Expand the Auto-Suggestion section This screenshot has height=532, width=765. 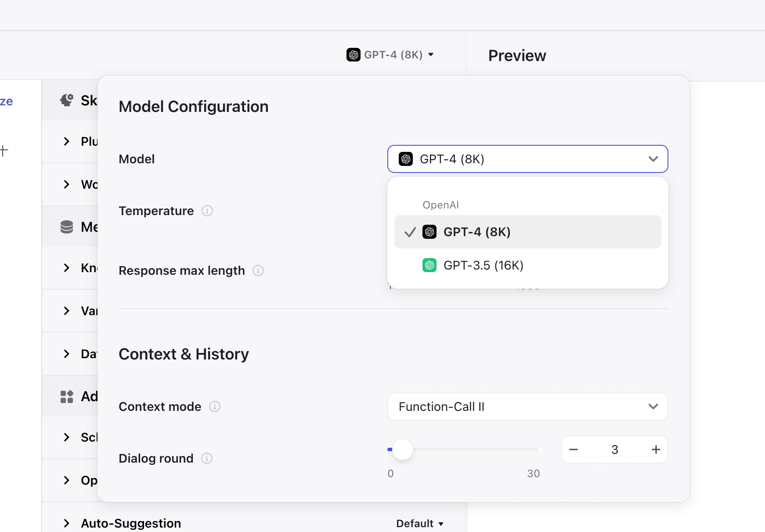click(x=66, y=523)
